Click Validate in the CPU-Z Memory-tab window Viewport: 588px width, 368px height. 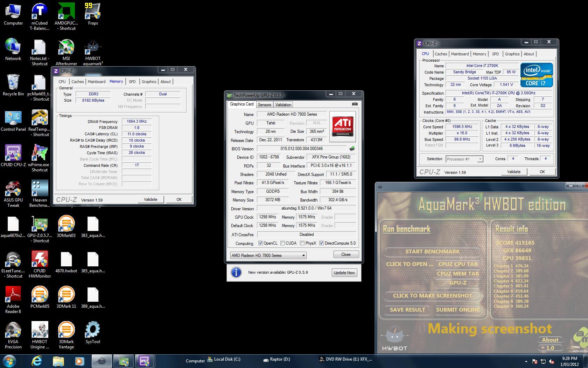pyautogui.click(x=150, y=199)
